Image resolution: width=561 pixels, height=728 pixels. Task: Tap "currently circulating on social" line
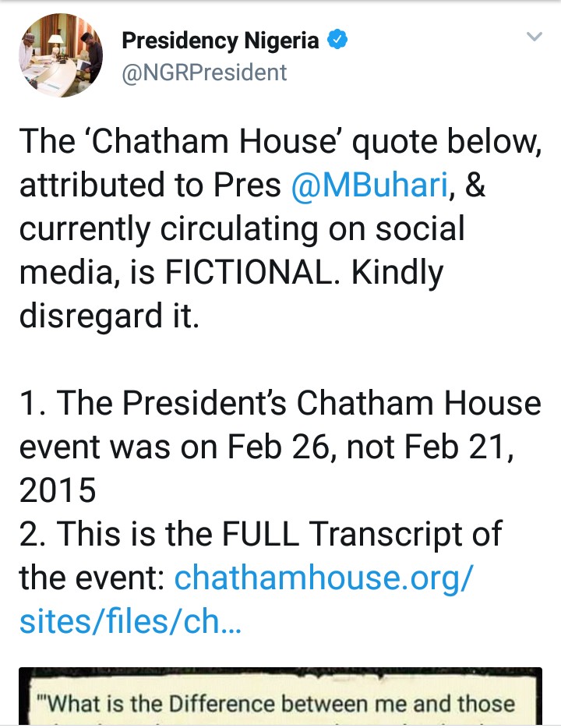click(x=242, y=230)
